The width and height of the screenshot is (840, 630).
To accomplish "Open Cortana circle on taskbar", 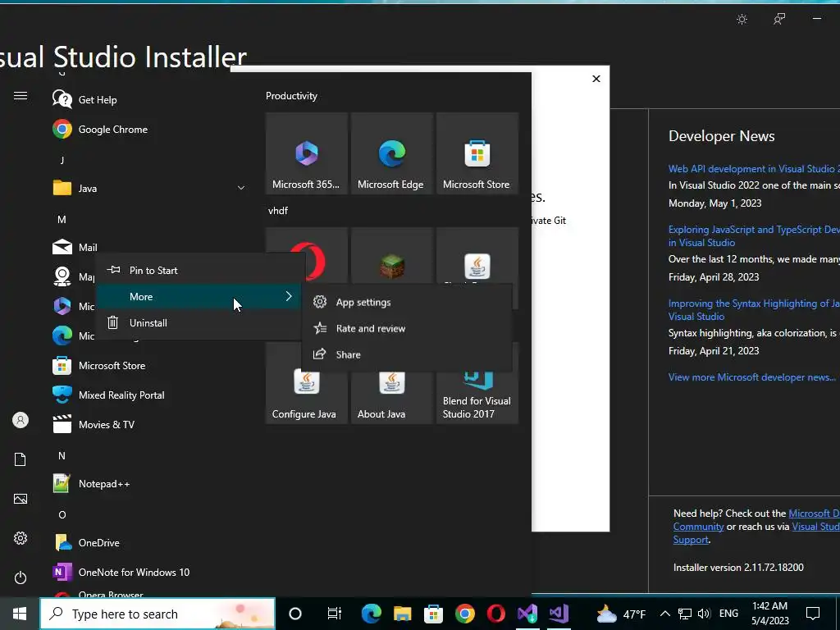I will [295, 614].
